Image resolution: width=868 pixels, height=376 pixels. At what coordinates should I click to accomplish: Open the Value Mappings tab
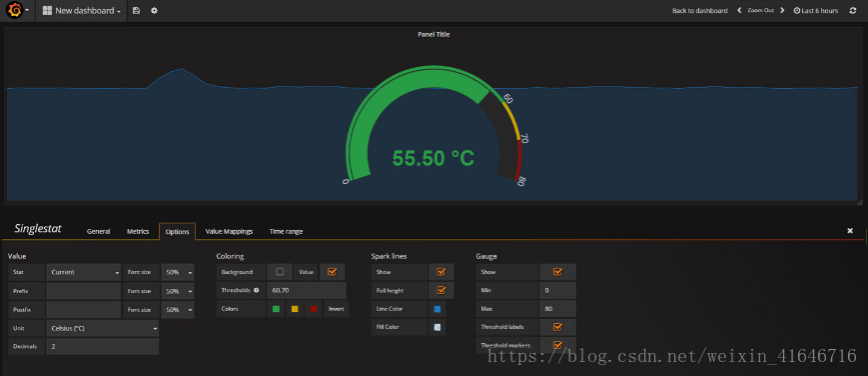pyautogui.click(x=229, y=231)
